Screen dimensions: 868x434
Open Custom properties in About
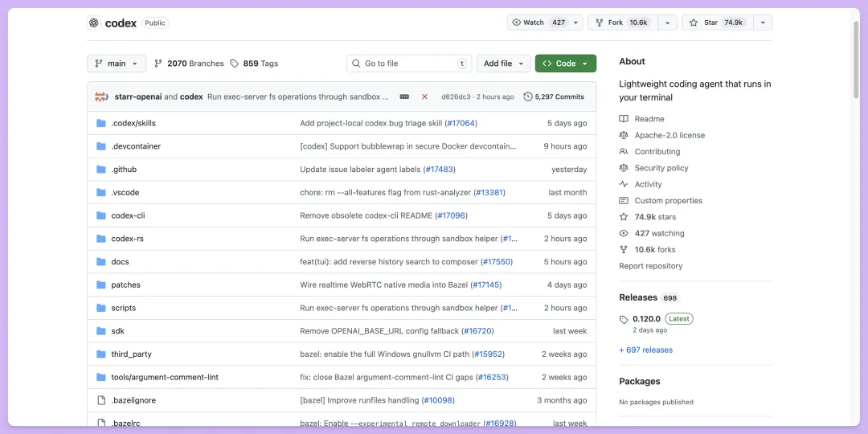tap(668, 200)
